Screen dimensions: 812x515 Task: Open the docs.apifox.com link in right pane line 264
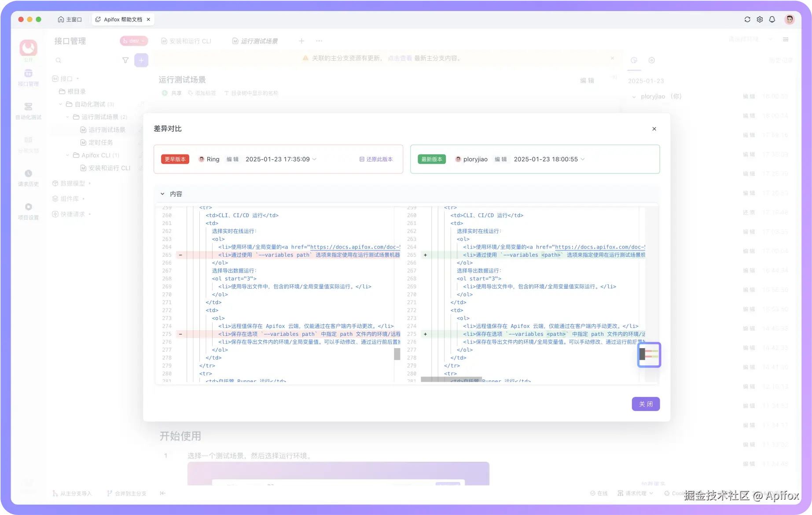[x=600, y=247]
